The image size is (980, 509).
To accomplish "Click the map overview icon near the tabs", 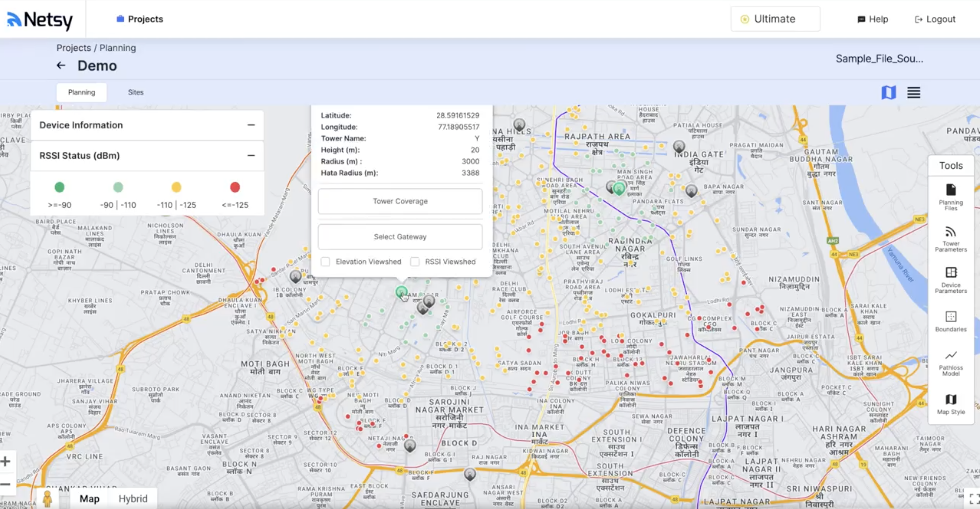I will pyautogui.click(x=889, y=92).
